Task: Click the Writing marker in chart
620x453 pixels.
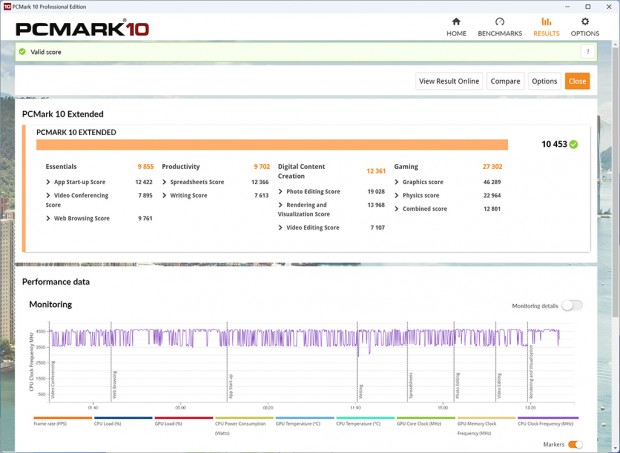Action: pos(361,391)
